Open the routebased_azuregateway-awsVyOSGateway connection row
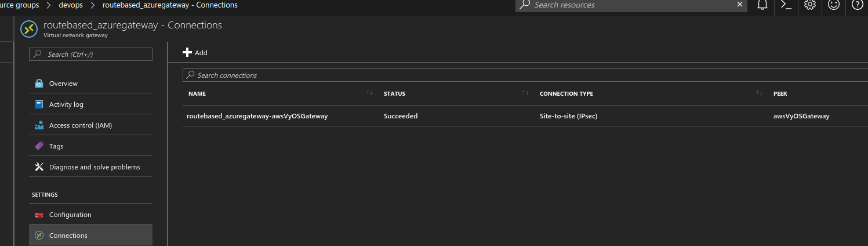 coord(525,116)
